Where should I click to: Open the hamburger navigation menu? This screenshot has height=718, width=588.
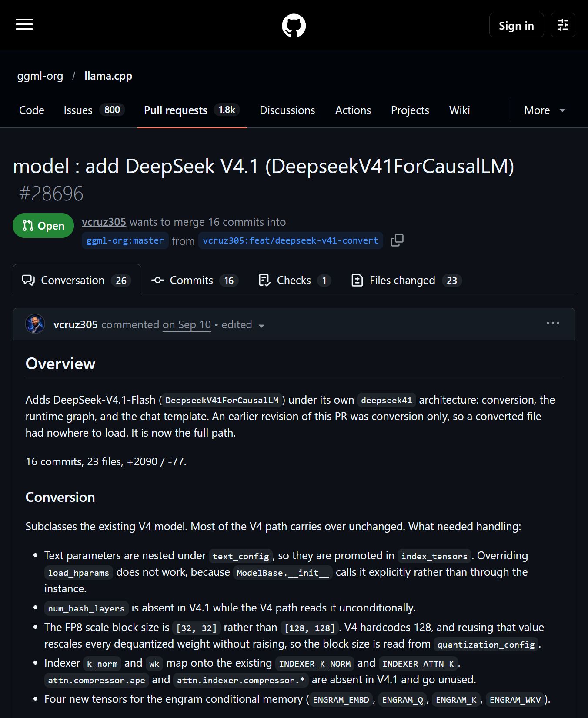24,25
